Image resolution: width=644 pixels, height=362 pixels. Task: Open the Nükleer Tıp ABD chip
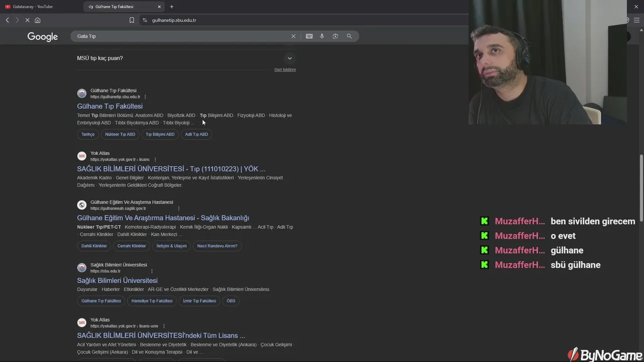pos(120,134)
